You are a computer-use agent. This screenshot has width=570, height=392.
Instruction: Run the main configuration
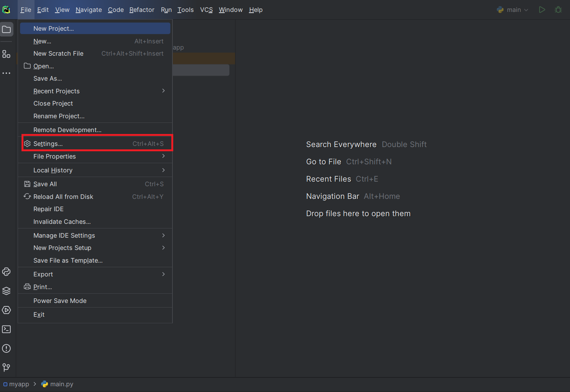[x=542, y=10]
